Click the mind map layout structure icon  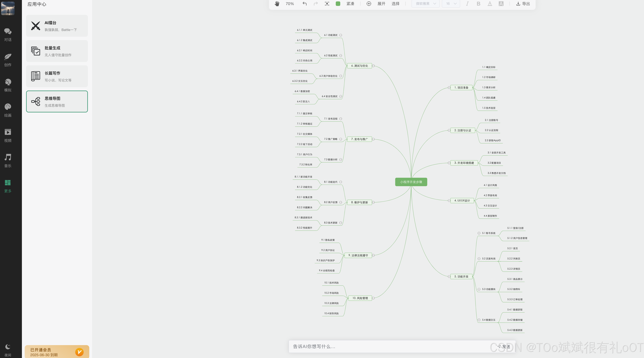327,4
